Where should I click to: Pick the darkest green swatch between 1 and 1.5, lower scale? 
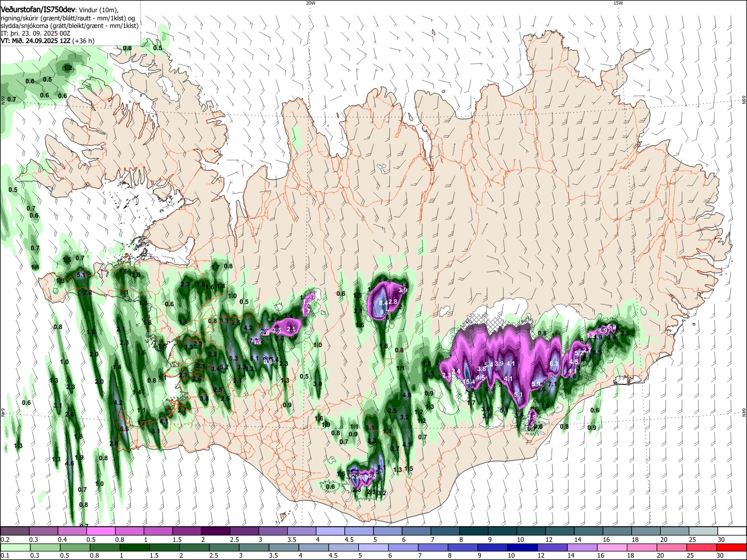click(134, 547)
